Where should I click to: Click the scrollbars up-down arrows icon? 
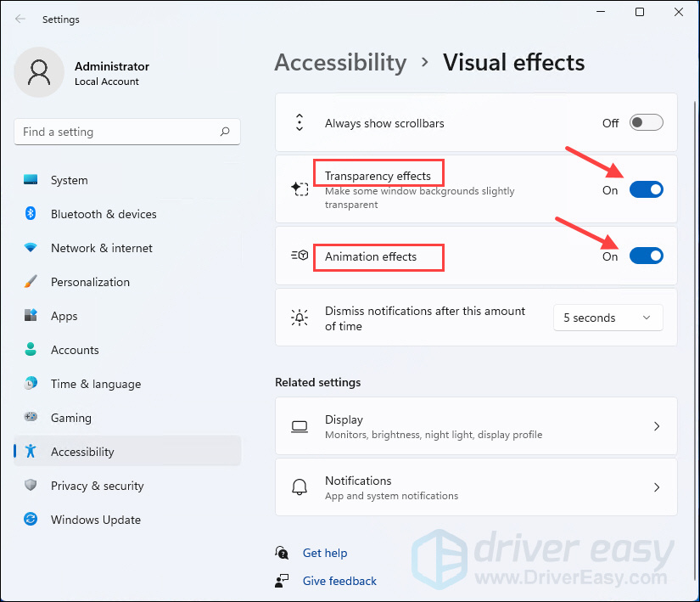300,122
